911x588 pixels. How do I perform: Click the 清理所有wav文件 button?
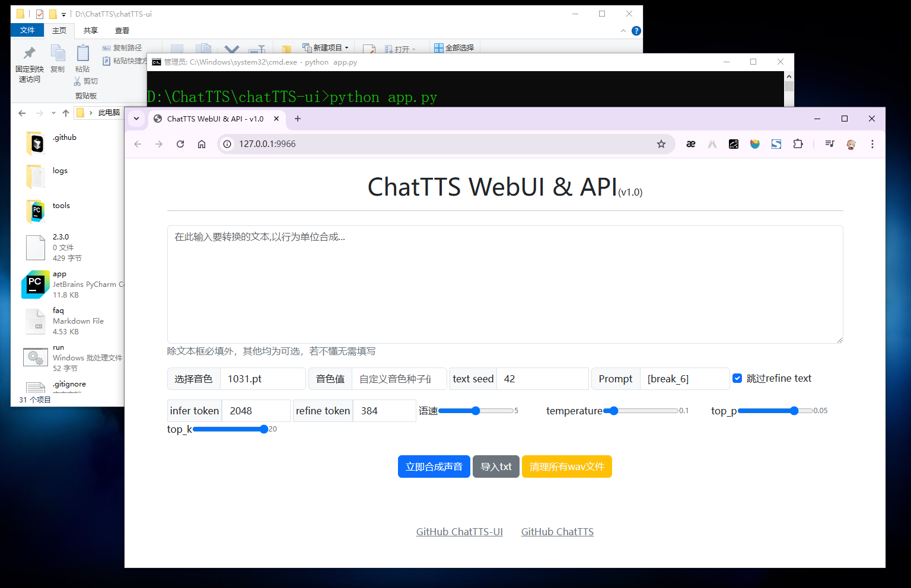coord(567,466)
